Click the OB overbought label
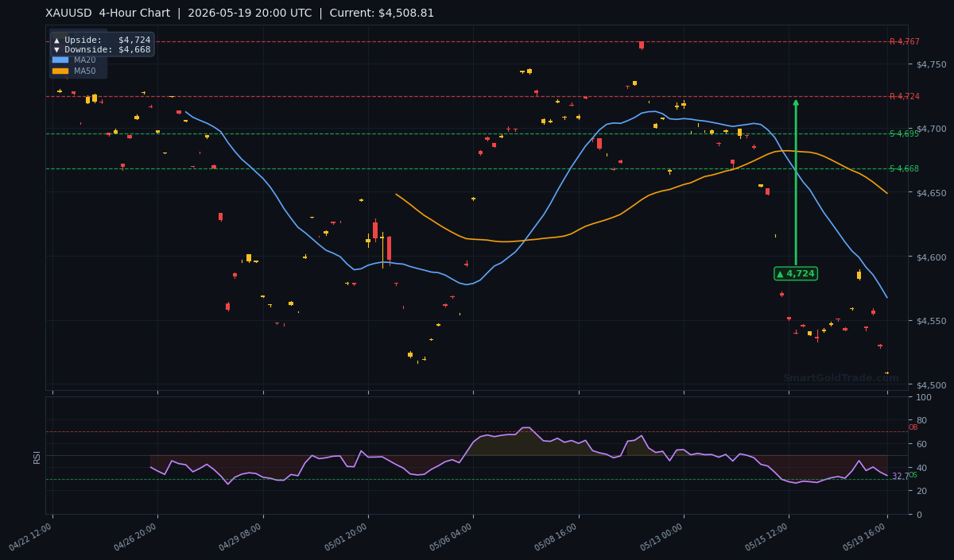Image resolution: width=954 pixels, height=560 pixels. click(913, 427)
